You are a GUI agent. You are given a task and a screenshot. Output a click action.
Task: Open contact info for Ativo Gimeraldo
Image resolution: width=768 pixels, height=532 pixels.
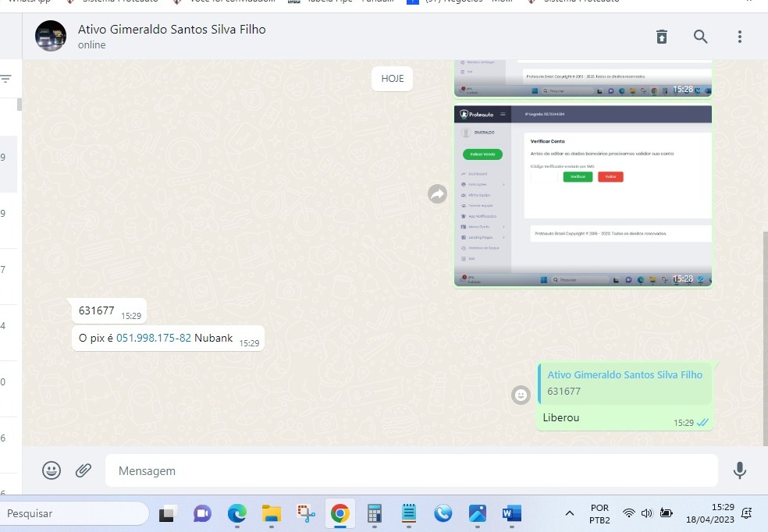172,30
